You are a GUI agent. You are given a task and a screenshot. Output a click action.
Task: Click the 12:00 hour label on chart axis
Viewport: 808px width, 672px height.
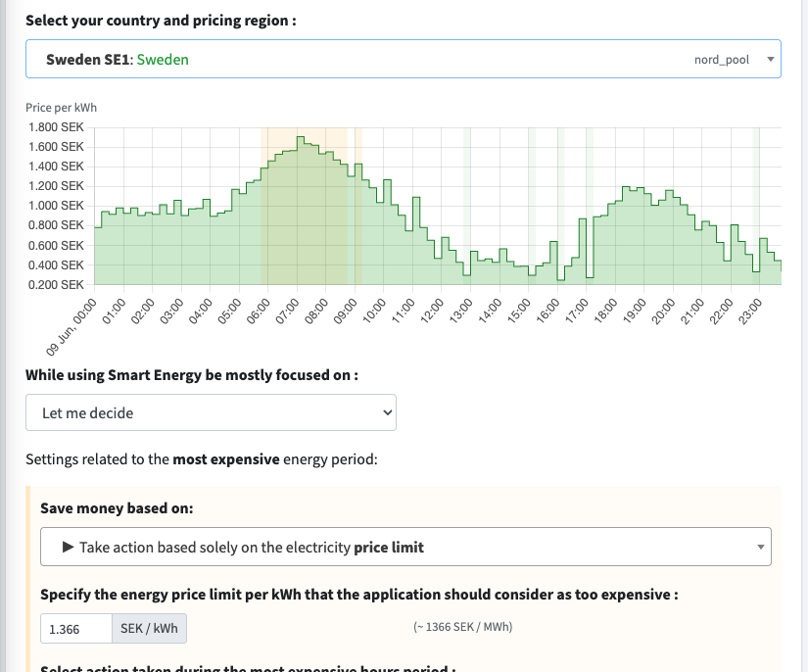click(431, 312)
